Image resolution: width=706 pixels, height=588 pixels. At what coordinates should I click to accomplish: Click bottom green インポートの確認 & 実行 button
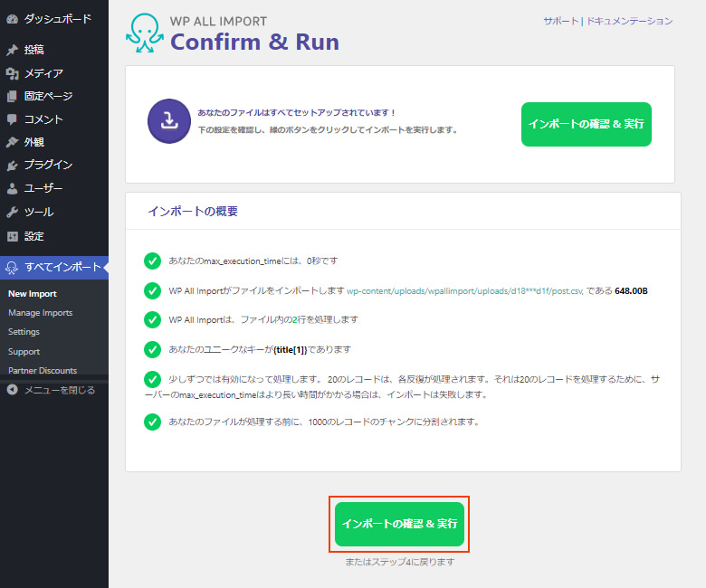pos(399,524)
